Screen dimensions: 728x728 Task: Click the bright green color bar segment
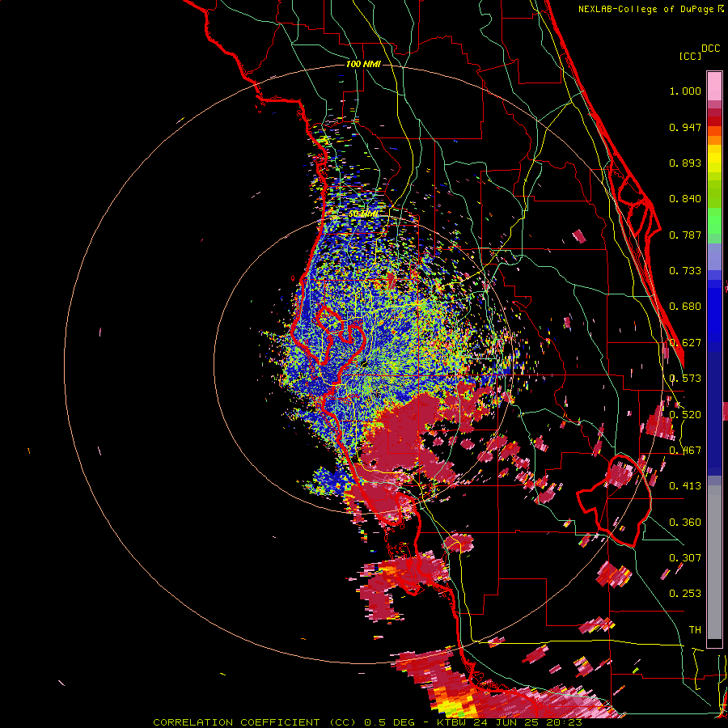click(x=714, y=221)
